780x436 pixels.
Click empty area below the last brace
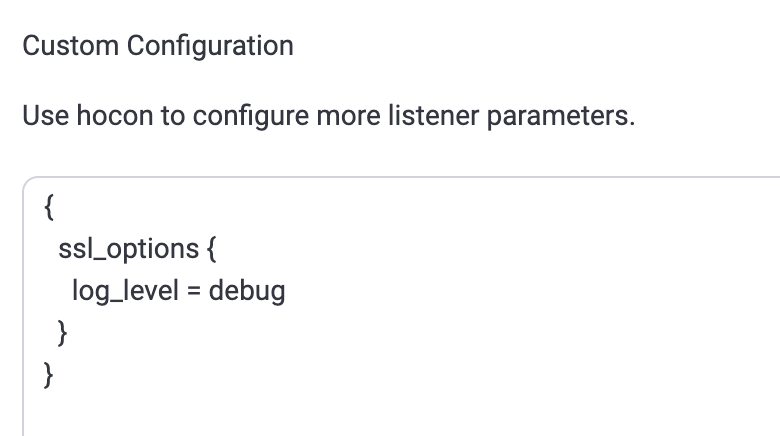coord(300,410)
